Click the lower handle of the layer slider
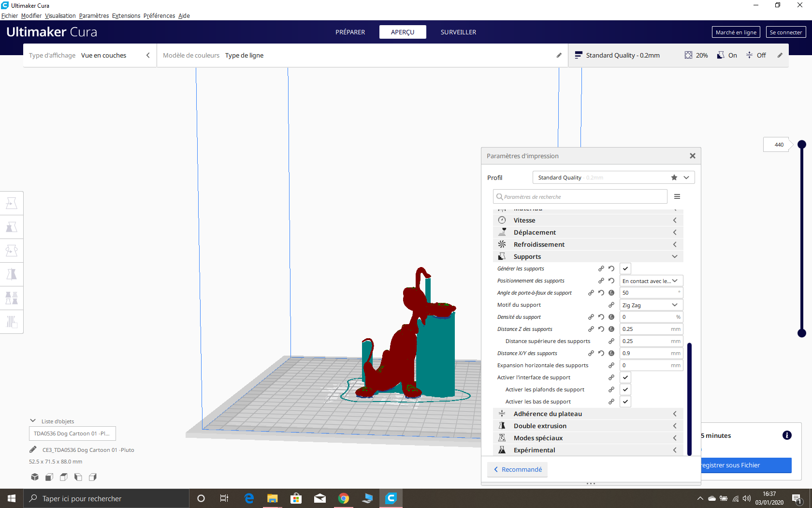This screenshot has width=812, height=508. 802,333
